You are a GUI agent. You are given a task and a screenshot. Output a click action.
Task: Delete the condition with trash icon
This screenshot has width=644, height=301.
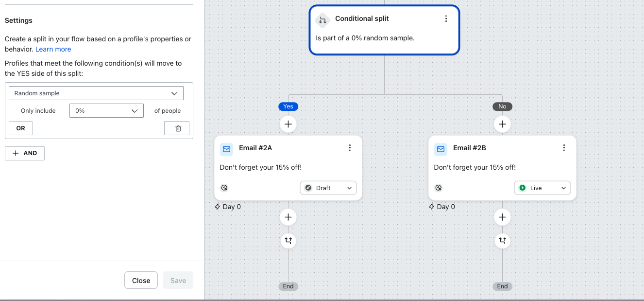point(177,128)
